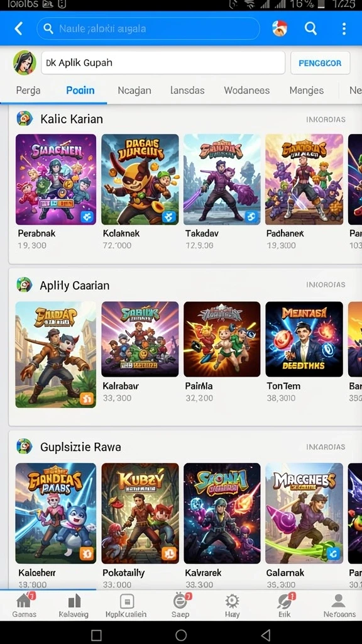
Task: Click the PENGBCOR button
Action: [320, 63]
